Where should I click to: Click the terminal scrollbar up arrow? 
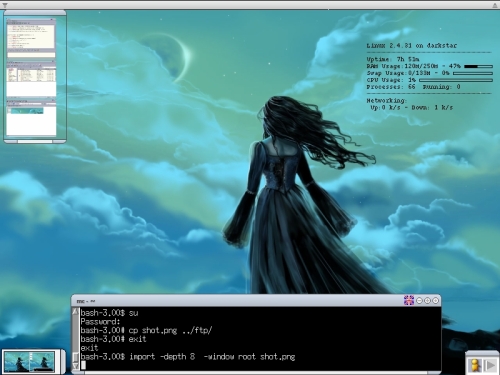(x=75, y=311)
